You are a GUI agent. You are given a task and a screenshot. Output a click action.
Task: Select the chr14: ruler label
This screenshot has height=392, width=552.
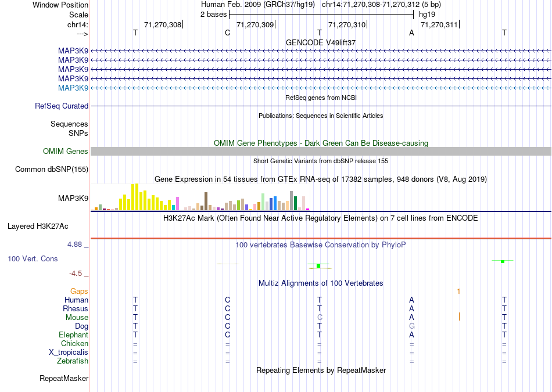[77, 24]
